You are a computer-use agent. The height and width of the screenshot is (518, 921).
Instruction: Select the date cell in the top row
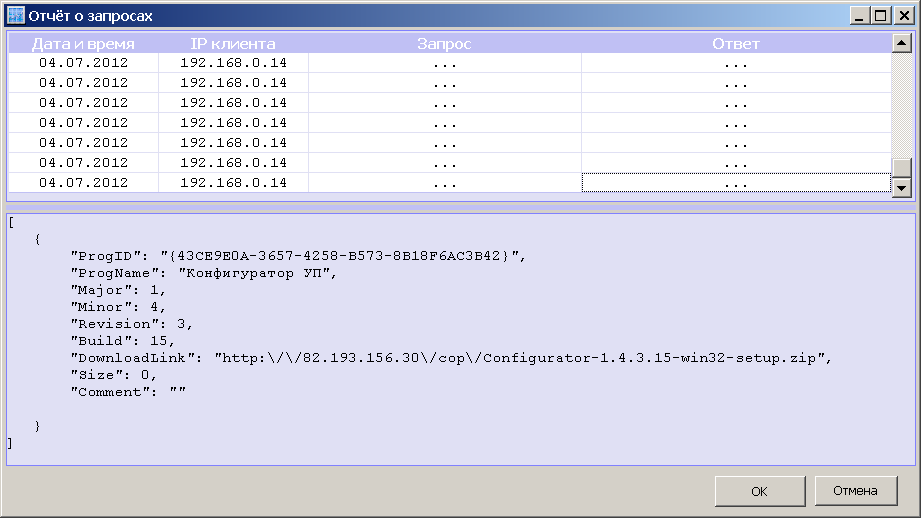click(83, 63)
